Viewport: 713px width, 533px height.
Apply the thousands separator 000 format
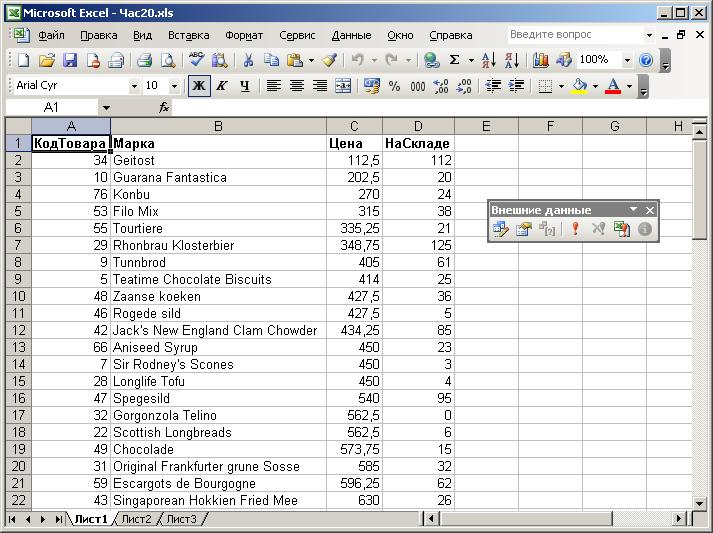tap(417, 86)
